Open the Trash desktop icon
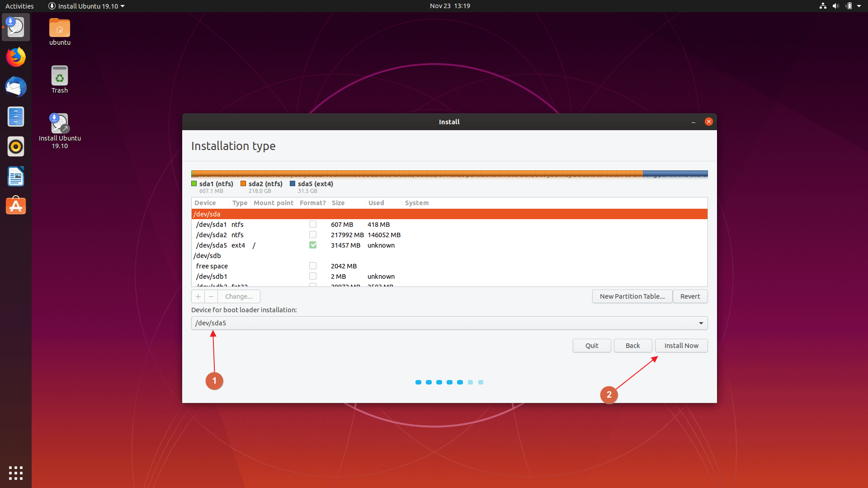The width and height of the screenshot is (868, 488). pyautogui.click(x=60, y=80)
